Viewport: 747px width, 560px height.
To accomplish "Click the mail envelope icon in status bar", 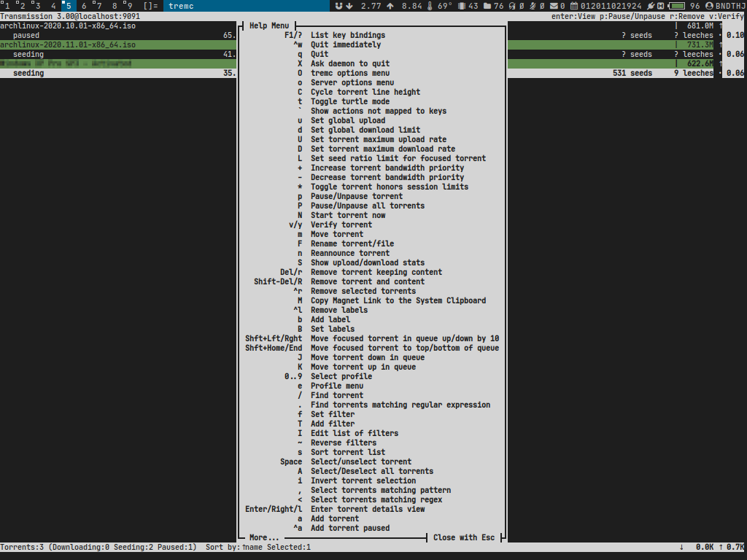I will point(553,6).
